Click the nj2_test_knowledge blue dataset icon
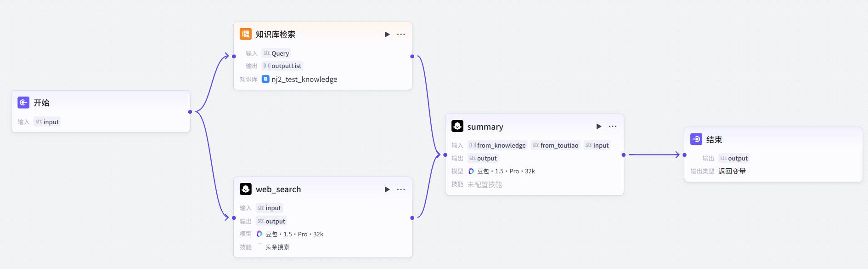 [265, 79]
